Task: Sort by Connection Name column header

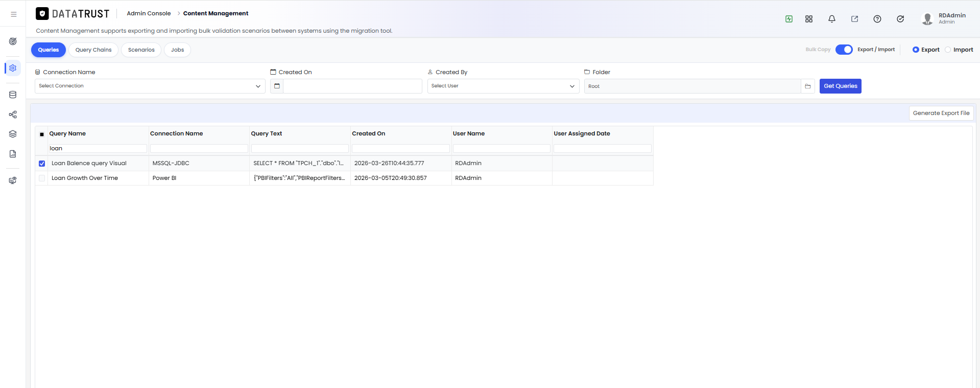Action: pyautogui.click(x=176, y=133)
